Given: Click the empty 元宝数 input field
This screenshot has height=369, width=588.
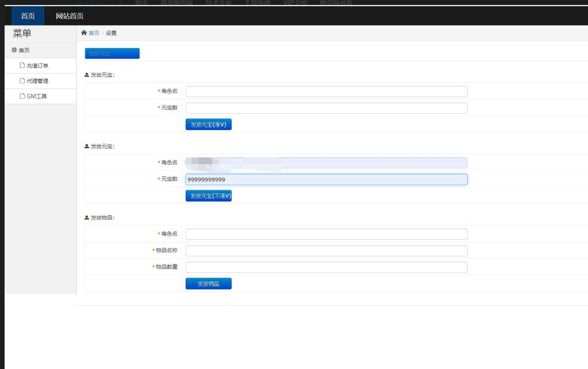Looking at the screenshot, I should coord(326,108).
